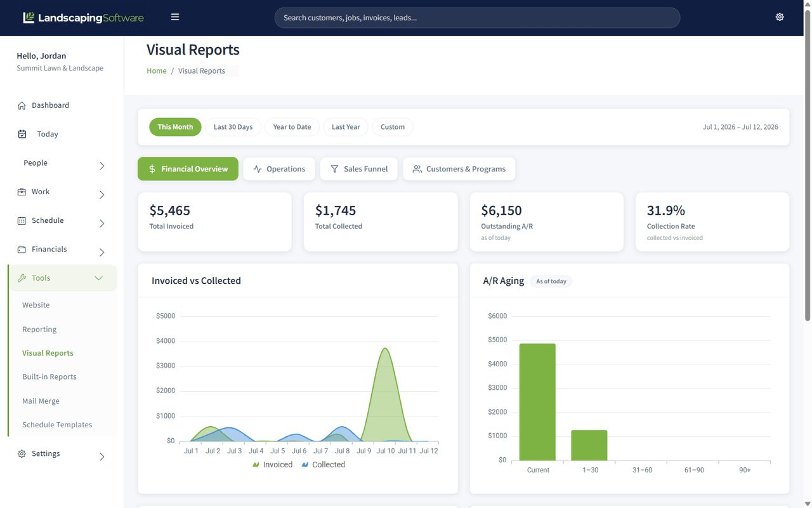
Task: Toggle the Collected legend marker
Action: click(305, 465)
